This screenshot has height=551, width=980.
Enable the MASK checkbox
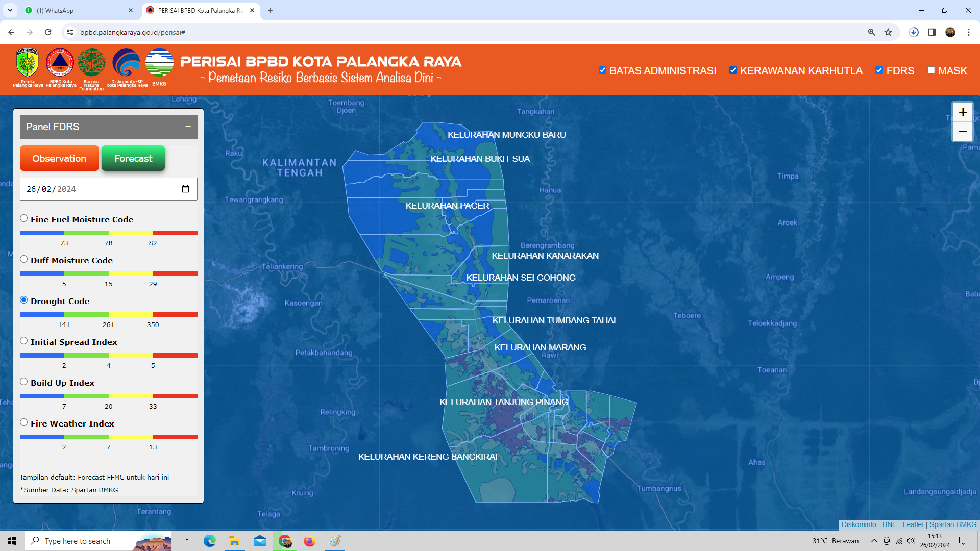[x=931, y=70]
